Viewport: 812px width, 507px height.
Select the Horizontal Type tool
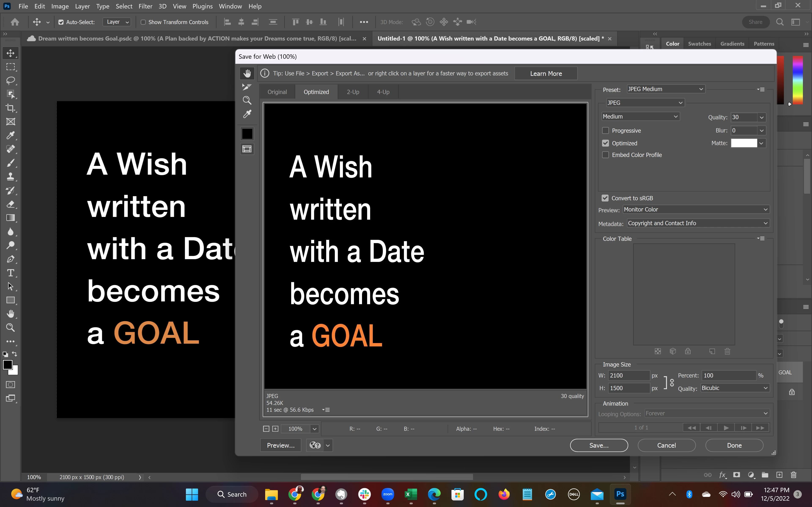10,273
